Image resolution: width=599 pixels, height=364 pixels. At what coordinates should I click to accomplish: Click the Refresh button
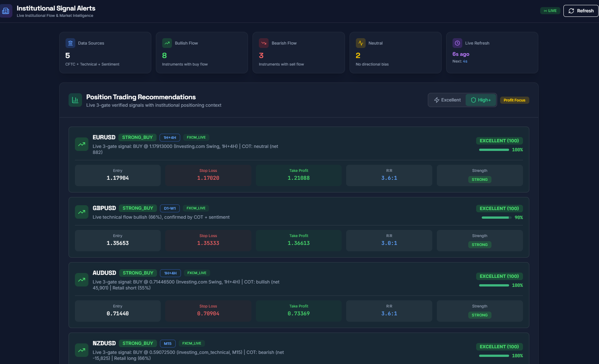[581, 11]
